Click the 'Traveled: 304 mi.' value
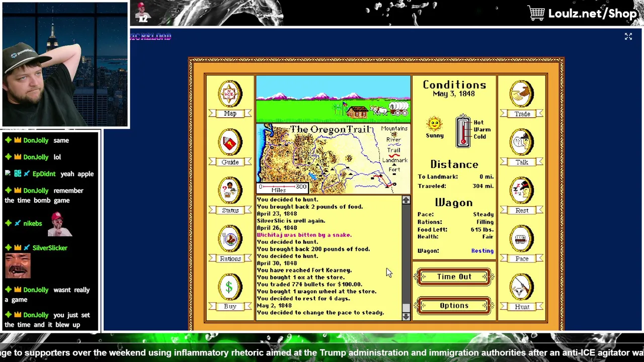This screenshot has width=644, height=362. 482,186
